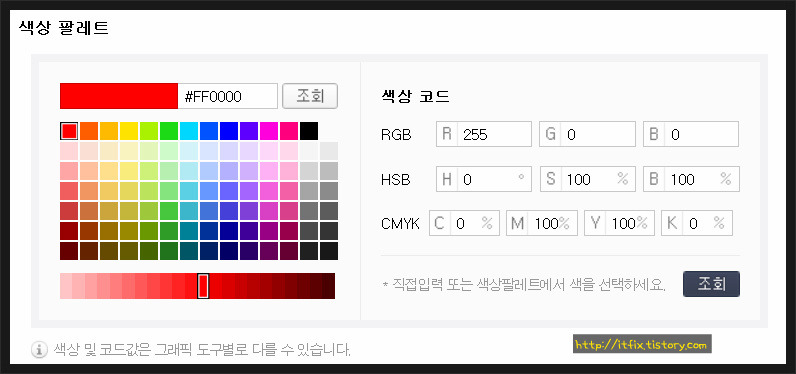Pick the palest cyan swatch in pastel row

[189, 151]
